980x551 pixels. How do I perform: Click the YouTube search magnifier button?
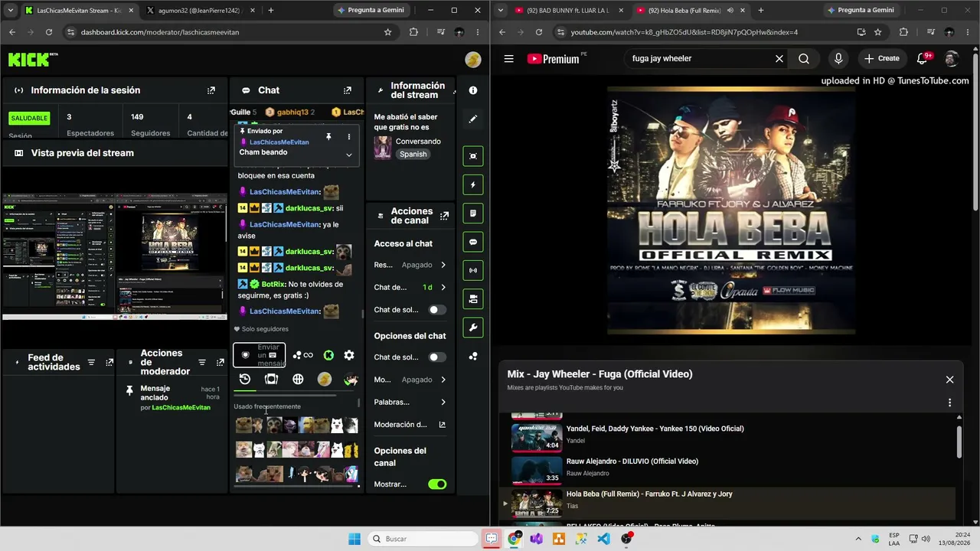[x=804, y=59]
